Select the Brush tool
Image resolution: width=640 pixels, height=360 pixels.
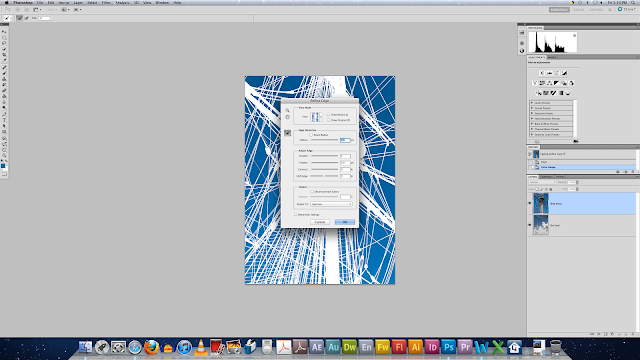click(4, 73)
